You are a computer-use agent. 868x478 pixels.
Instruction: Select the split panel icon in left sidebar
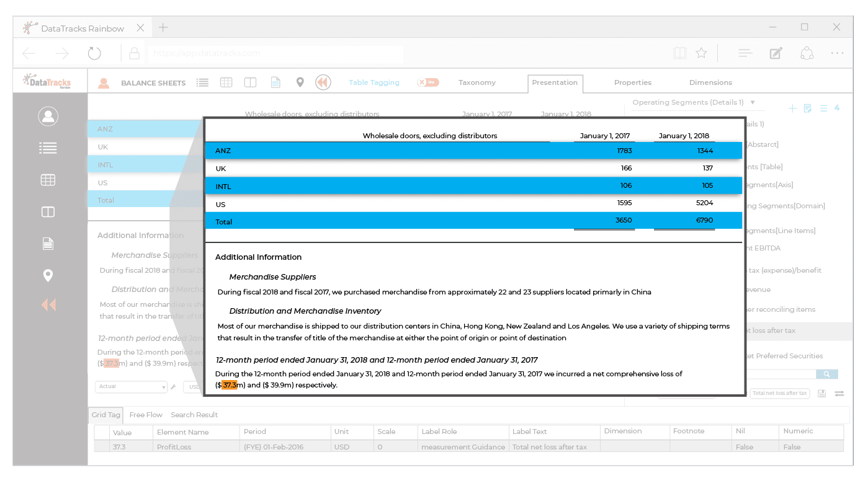[x=48, y=212]
